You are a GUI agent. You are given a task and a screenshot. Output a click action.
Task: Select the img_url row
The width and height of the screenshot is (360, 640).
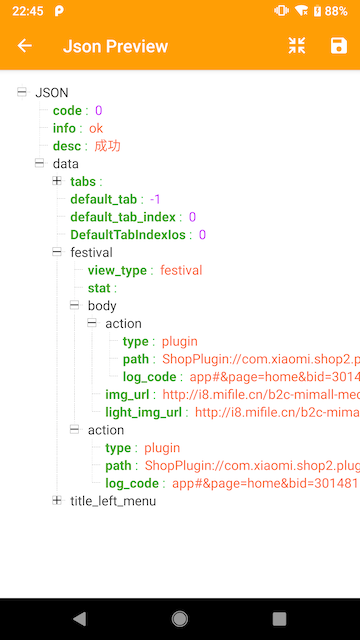pos(232,395)
